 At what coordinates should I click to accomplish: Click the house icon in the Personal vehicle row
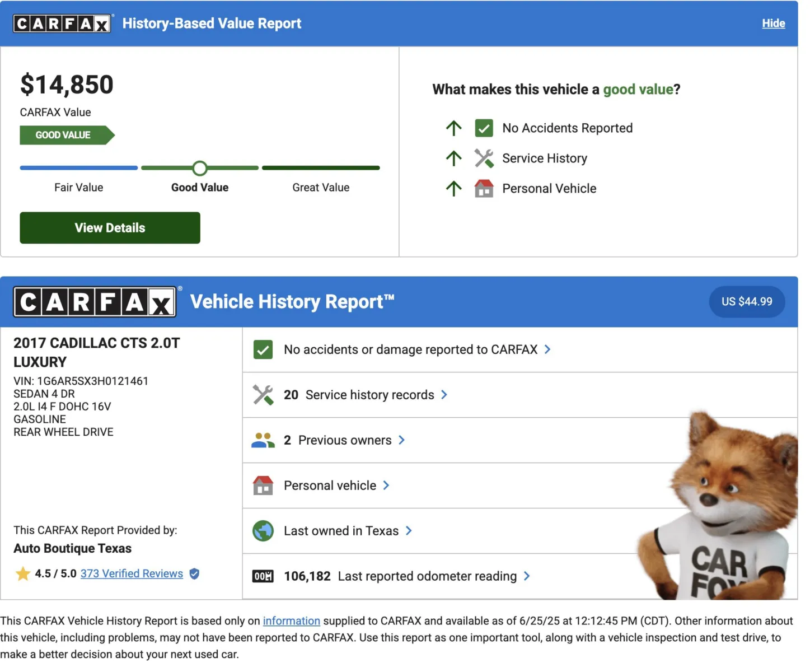263,486
